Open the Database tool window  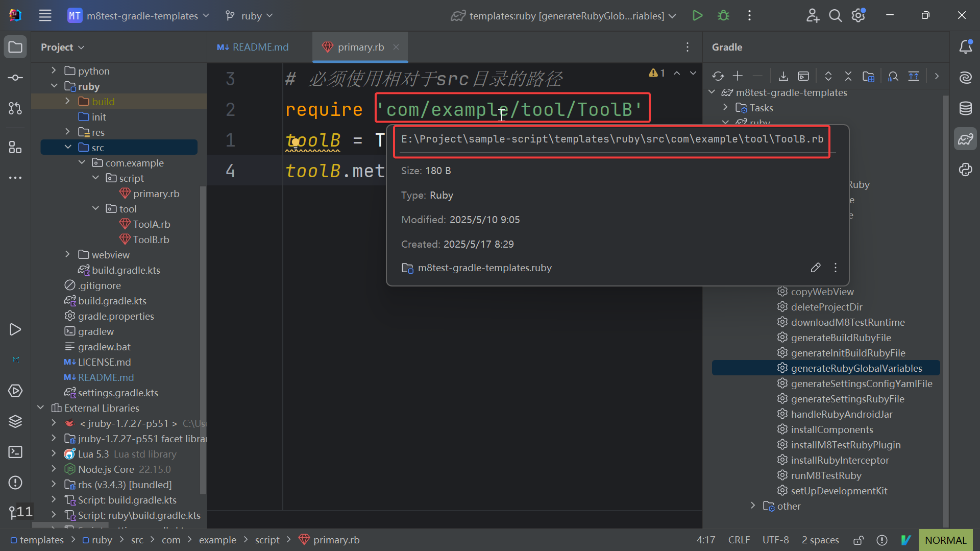coord(965,108)
